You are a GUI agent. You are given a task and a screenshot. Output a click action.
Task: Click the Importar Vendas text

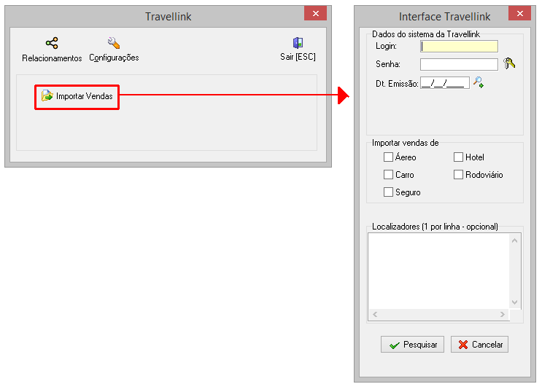85,96
